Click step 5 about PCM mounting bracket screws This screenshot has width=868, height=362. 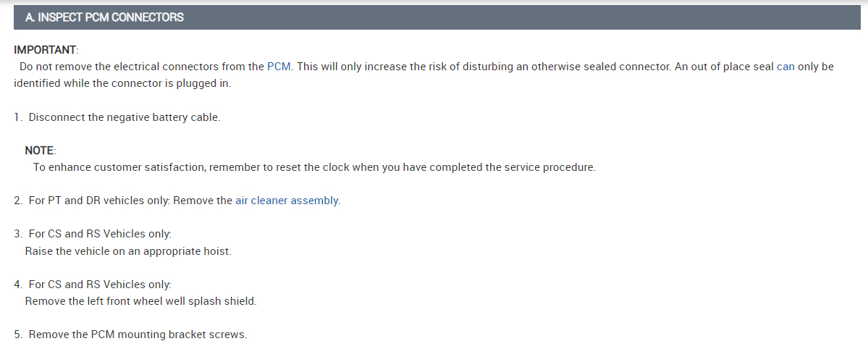click(x=138, y=334)
